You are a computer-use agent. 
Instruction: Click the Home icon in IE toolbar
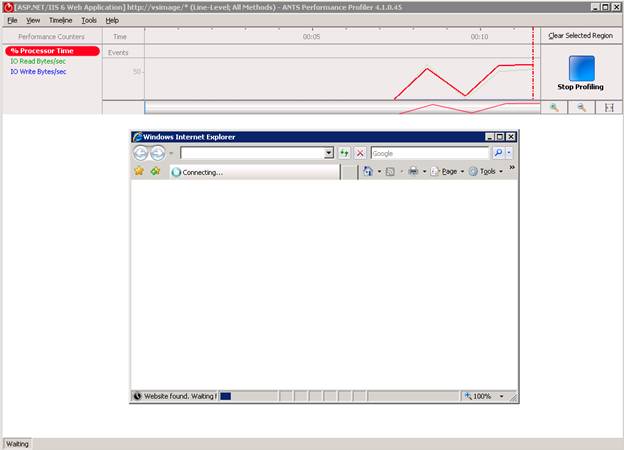coord(368,171)
